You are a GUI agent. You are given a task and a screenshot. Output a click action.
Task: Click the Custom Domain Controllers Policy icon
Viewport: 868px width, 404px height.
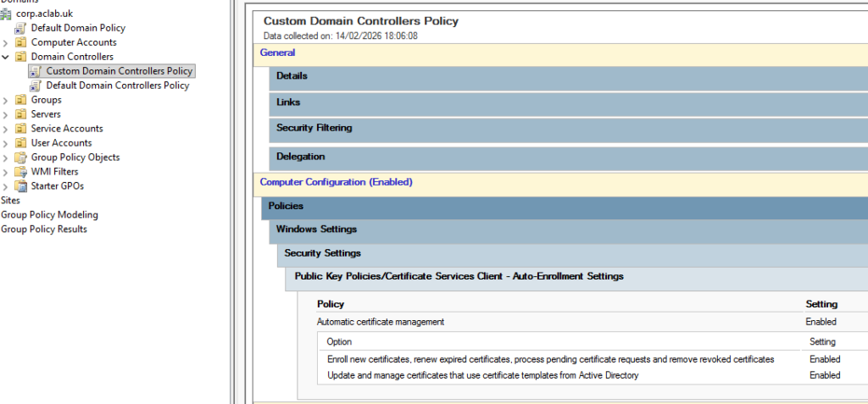tap(36, 71)
